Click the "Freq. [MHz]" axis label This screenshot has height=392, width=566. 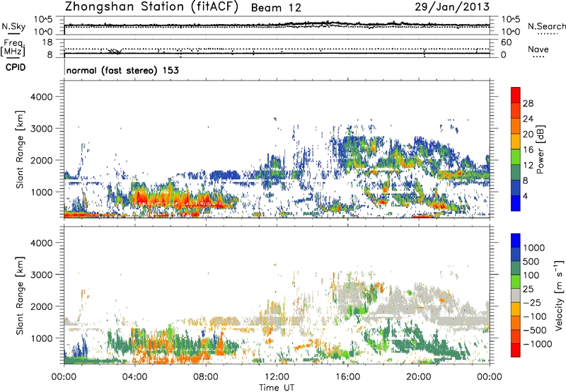(x=13, y=48)
